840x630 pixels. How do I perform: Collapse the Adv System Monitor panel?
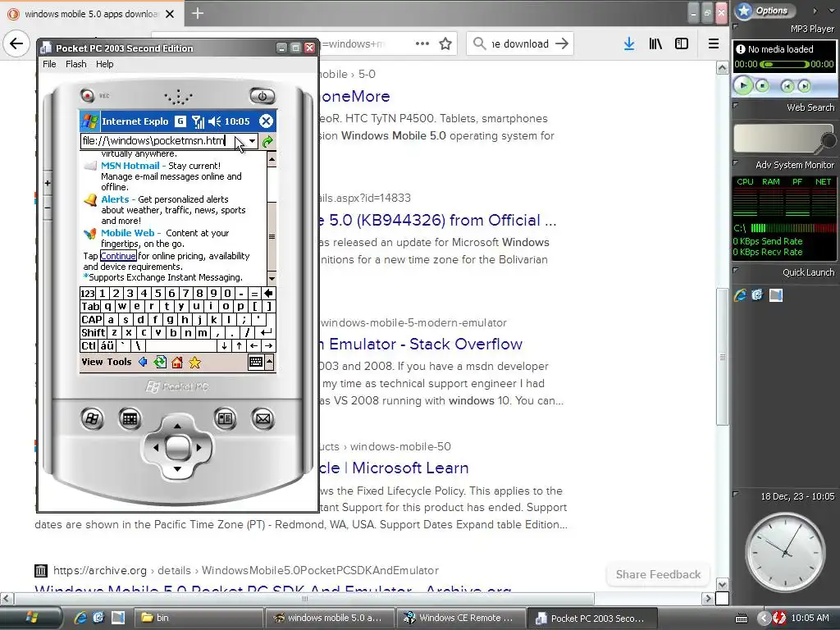735,163
